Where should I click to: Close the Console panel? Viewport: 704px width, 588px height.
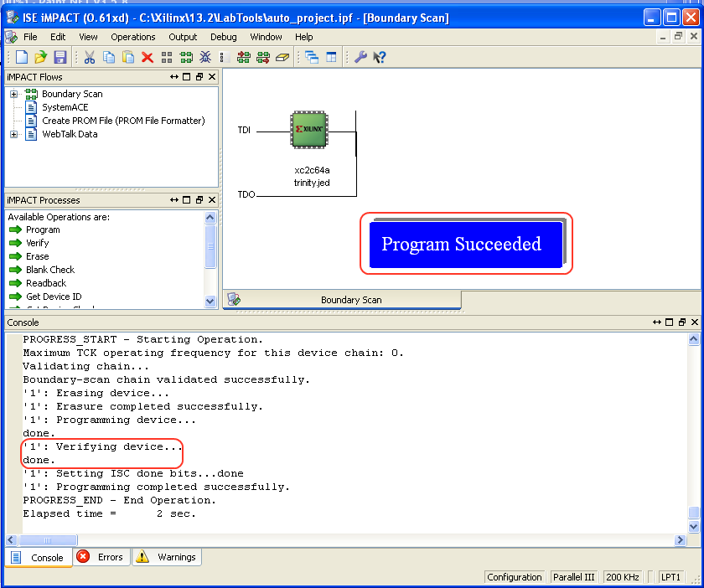tap(695, 322)
